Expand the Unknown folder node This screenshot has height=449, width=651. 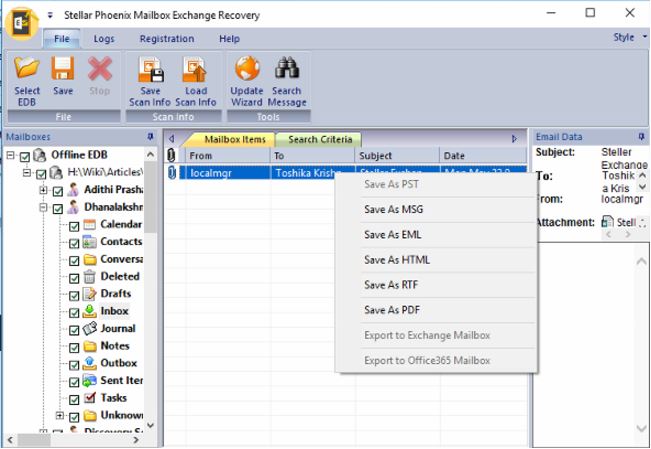(x=59, y=415)
